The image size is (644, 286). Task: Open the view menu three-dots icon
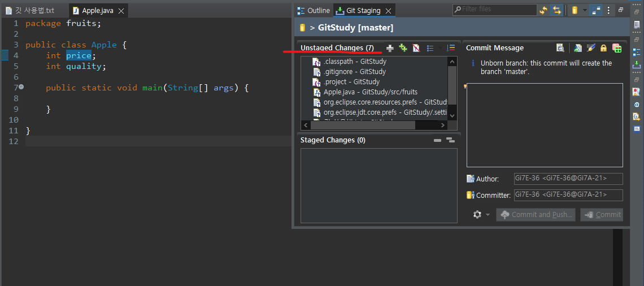(x=608, y=10)
